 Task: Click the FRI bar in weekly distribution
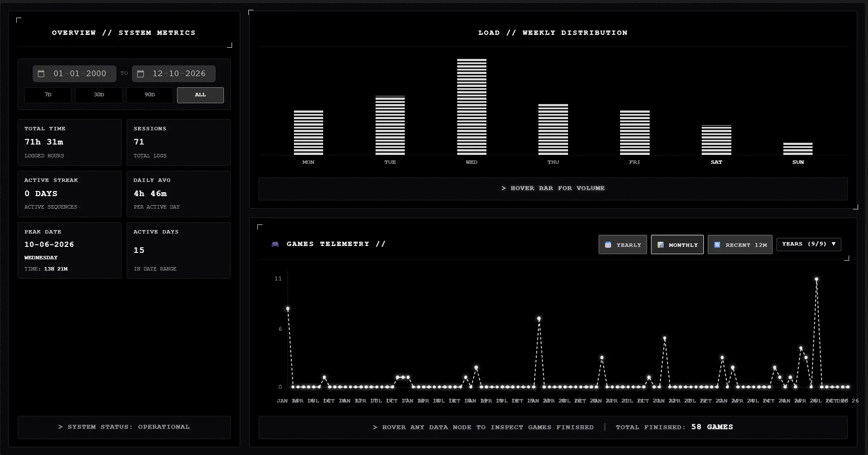[x=635, y=132]
